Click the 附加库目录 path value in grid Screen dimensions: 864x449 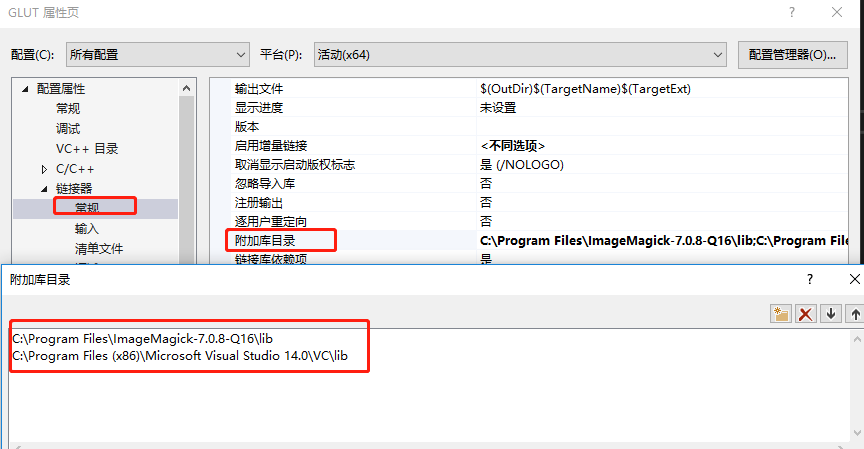click(663, 240)
